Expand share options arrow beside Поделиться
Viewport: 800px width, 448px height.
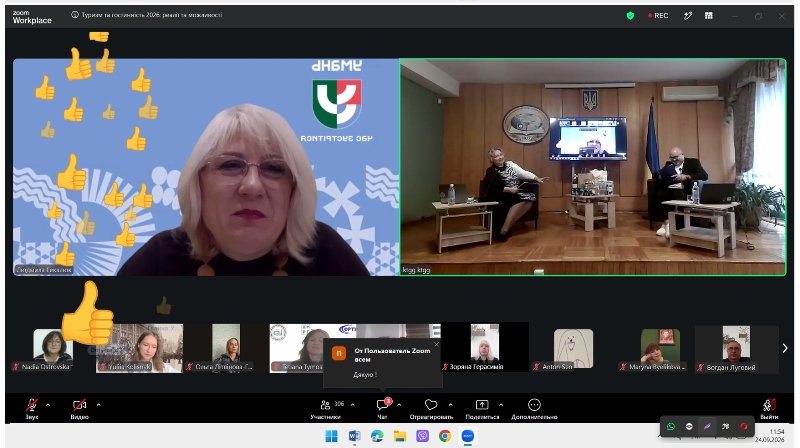501,405
